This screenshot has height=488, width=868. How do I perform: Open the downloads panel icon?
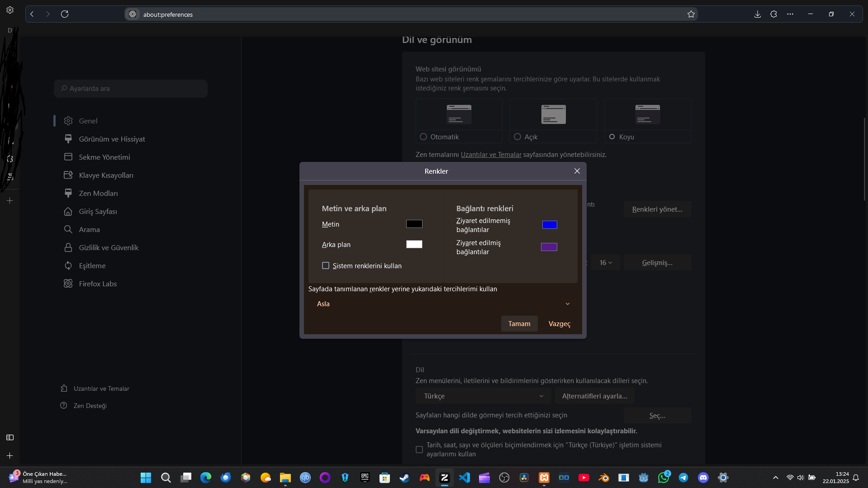[x=757, y=14]
